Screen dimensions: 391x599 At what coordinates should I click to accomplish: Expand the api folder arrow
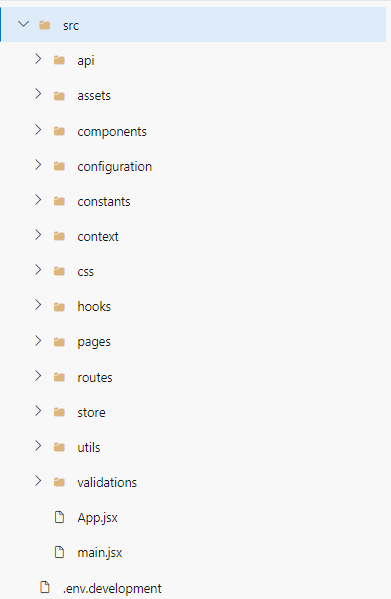click(38, 59)
